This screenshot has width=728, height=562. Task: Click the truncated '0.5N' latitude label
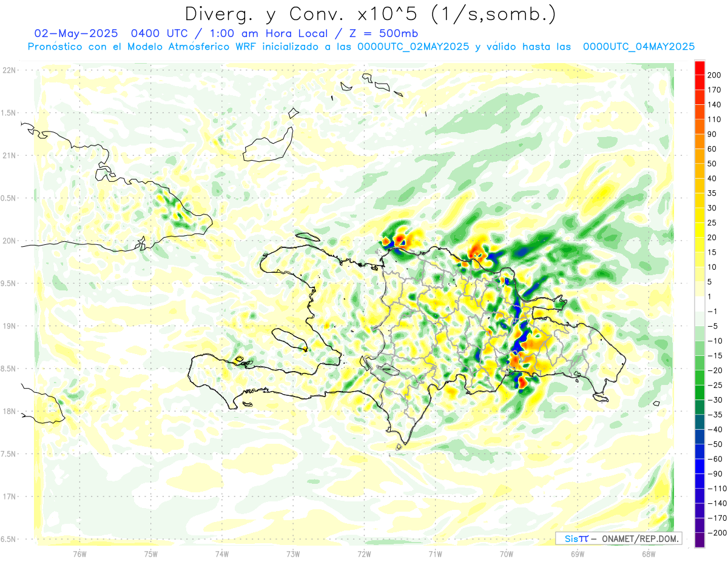(x=8, y=198)
